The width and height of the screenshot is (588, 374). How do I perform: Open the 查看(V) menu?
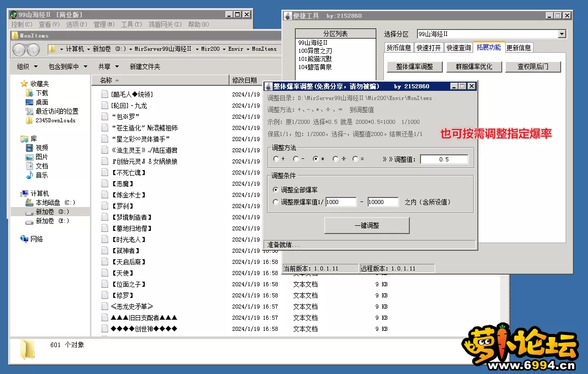point(49,24)
